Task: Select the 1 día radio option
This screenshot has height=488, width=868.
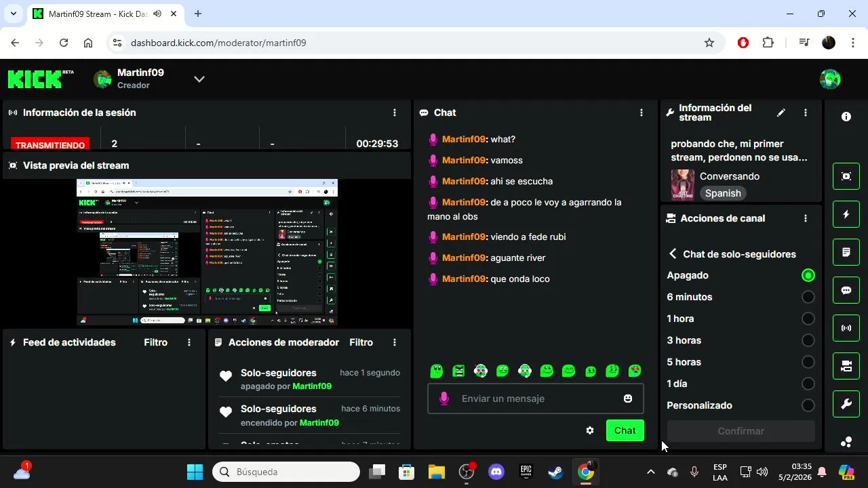Action: (x=808, y=384)
